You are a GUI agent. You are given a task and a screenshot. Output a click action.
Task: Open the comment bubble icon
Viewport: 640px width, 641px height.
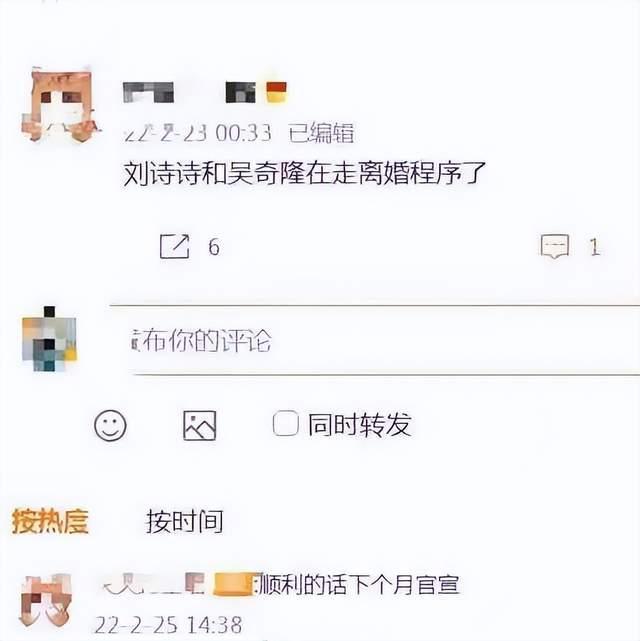coord(555,246)
